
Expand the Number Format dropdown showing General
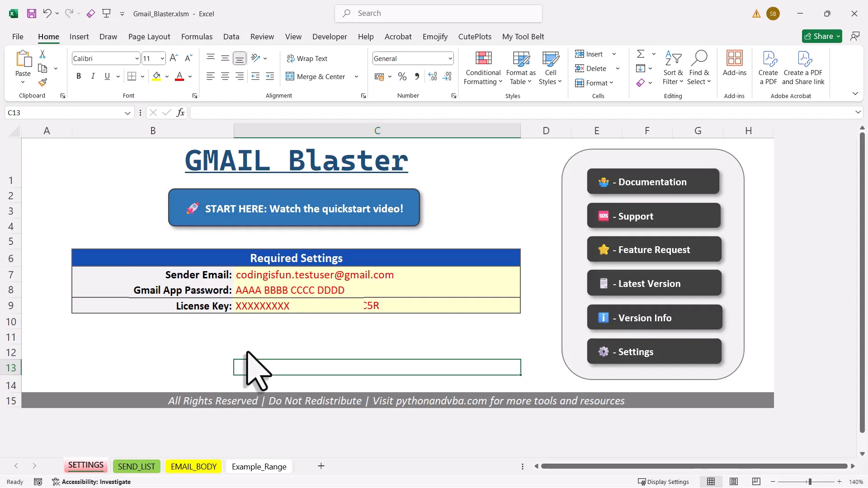click(450, 58)
